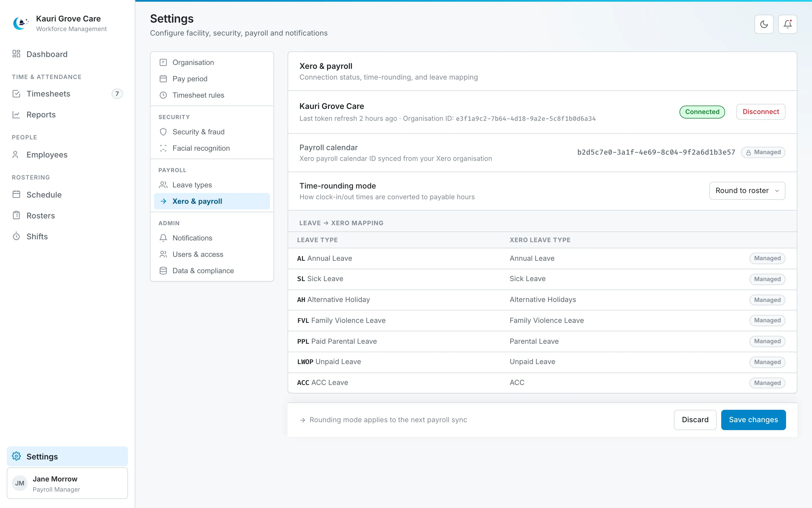812x508 pixels.
Task: Open Dashboard in the sidebar
Action: pos(67,54)
